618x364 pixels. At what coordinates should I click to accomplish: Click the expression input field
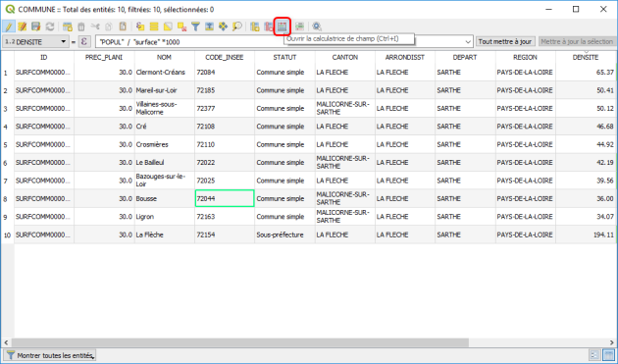tap(280, 41)
